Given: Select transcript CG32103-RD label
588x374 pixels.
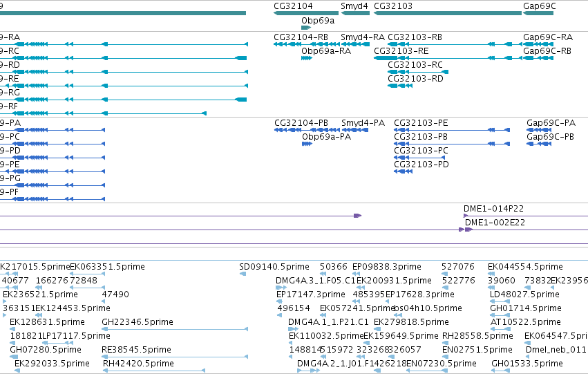Looking at the screenshot, I should (x=415, y=79).
